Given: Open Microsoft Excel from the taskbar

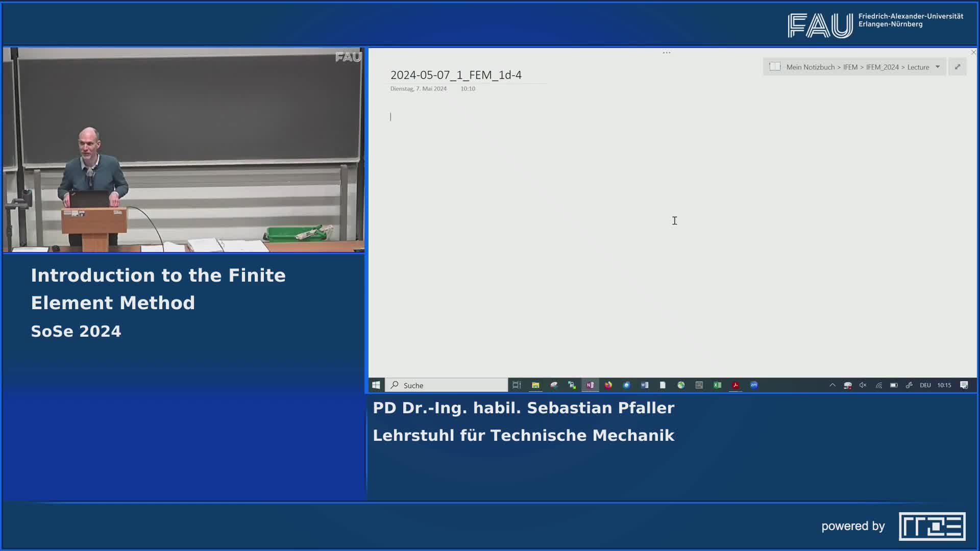Looking at the screenshot, I should point(718,385).
